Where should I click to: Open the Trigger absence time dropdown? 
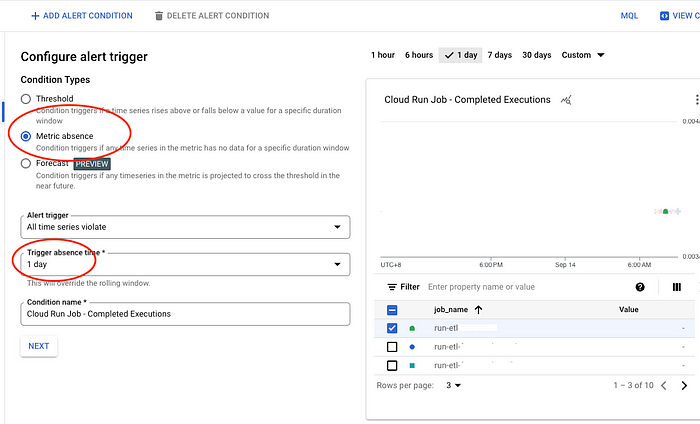(185, 265)
